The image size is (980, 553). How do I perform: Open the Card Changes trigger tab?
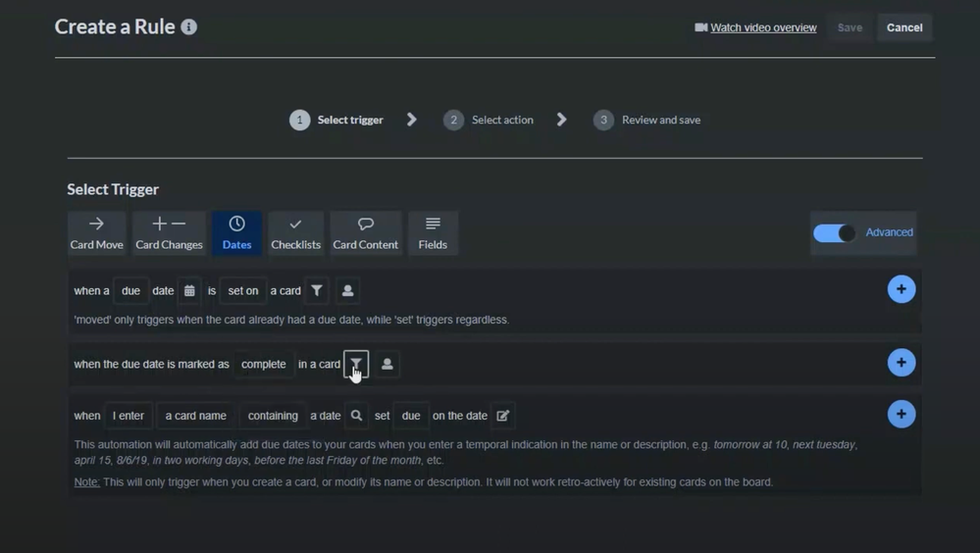coord(169,233)
